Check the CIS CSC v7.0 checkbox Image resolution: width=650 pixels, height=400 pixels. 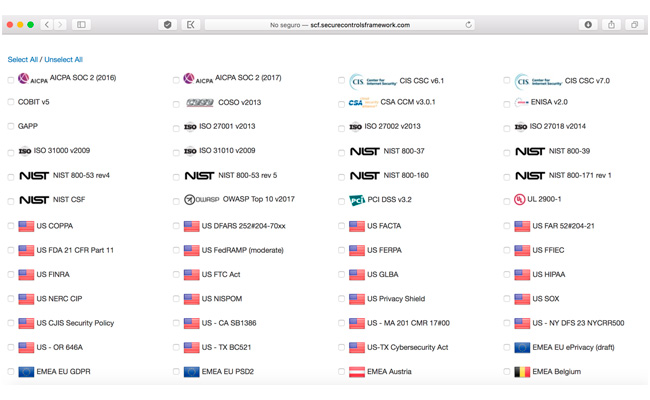pyautogui.click(x=507, y=81)
